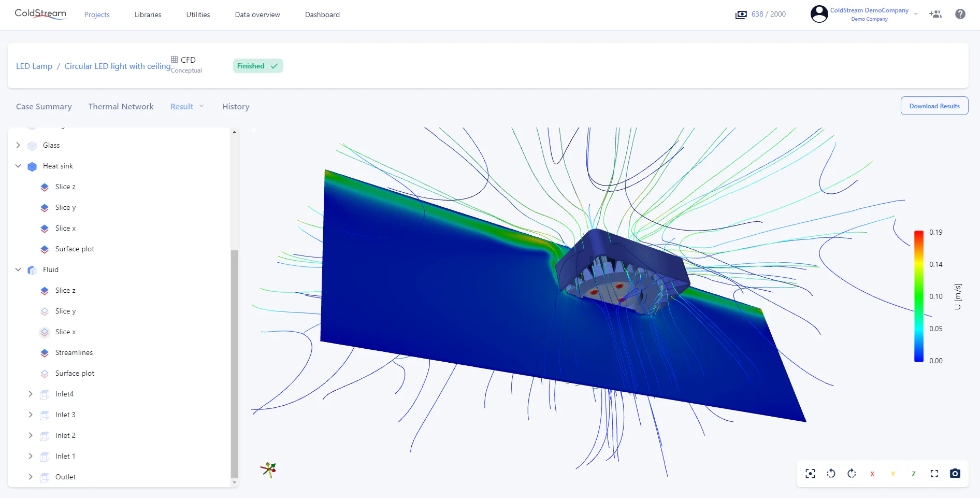The height and width of the screenshot is (498, 980).
Task: Collapse the Heat sink tree node
Action: pos(18,166)
